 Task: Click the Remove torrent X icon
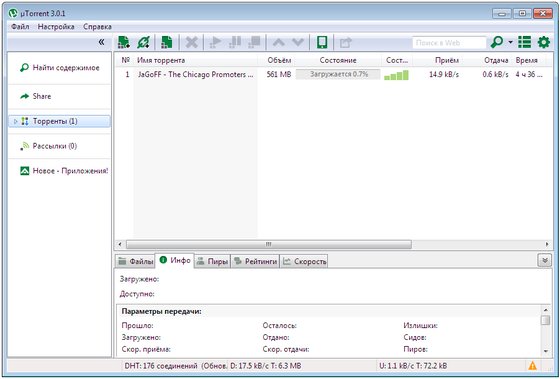tap(191, 43)
